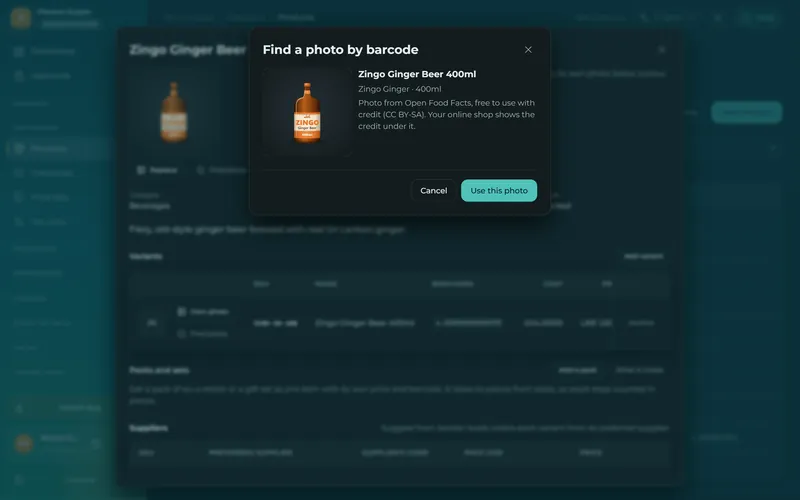Confirm with Use this photo button
This screenshot has width=800, height=500.
click(499, 190)
